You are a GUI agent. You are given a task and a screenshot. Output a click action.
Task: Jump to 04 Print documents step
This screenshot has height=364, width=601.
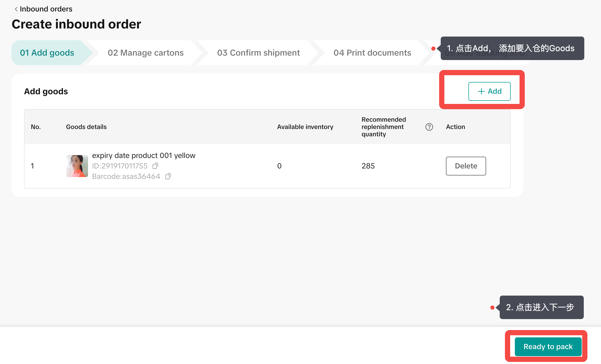372,53
